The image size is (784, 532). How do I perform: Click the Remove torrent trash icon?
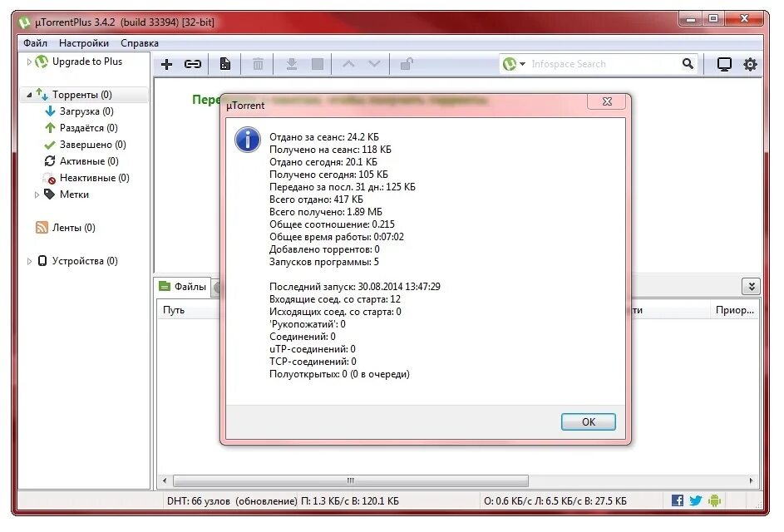click(x=258, y=64)
